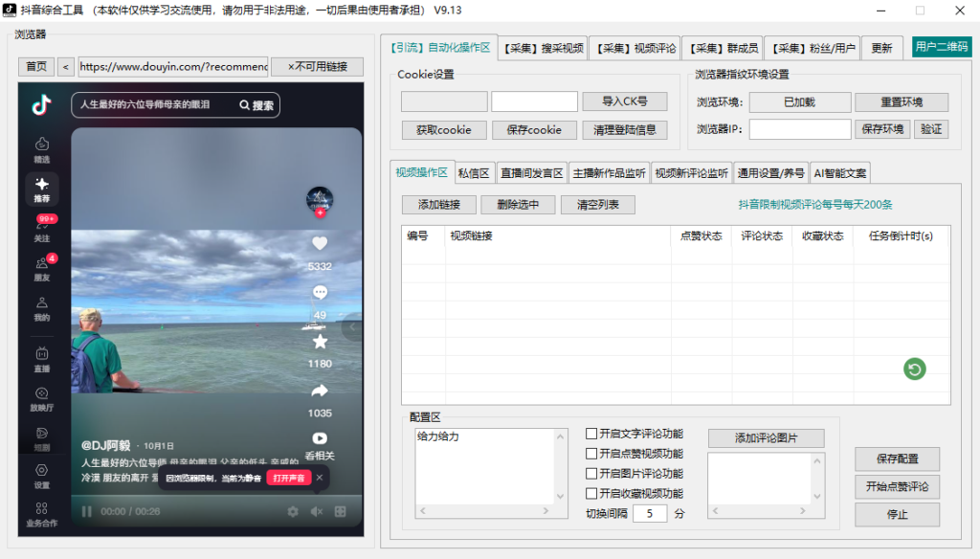Switch to 直播间发言区 tab

532,173
